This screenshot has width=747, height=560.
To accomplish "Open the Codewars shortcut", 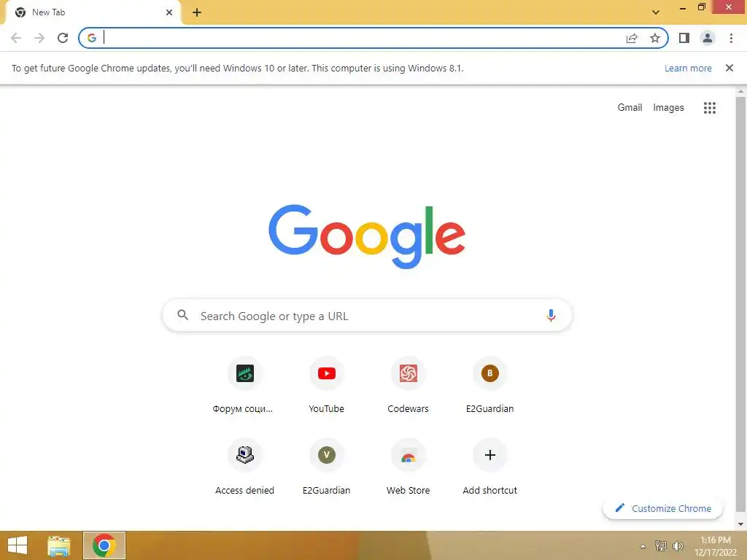I will tap(409, 386).
